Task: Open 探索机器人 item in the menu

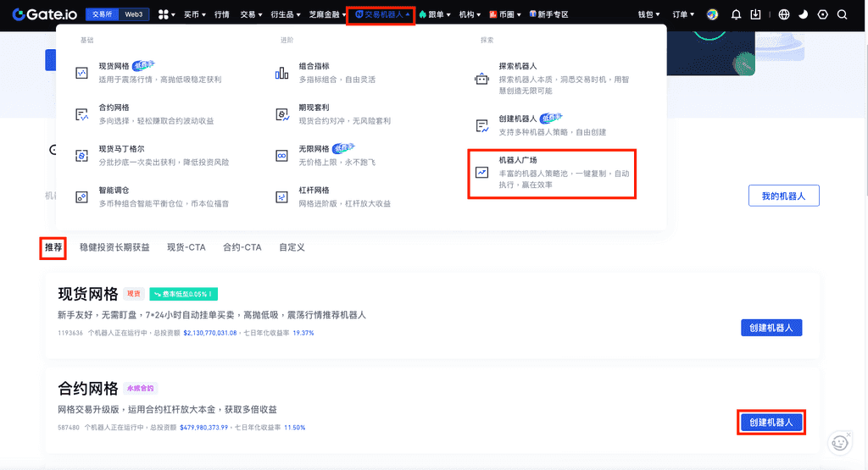Action: pos(552,78)
